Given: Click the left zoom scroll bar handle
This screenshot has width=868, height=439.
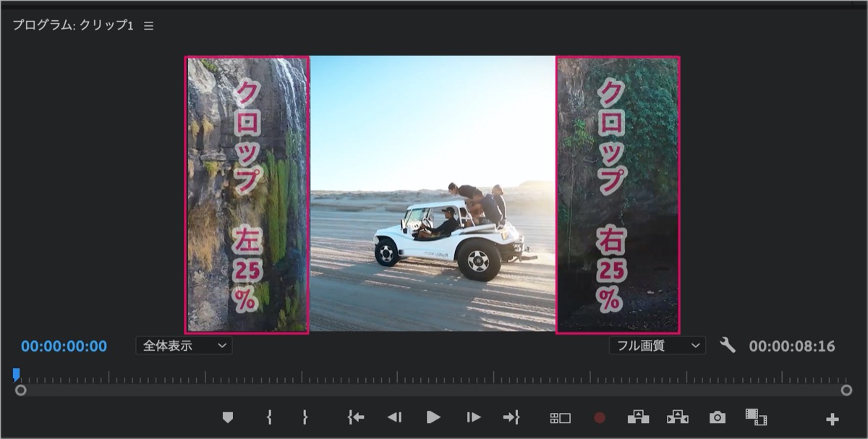Looking at the screenshot, I should (x=21, y=390).
